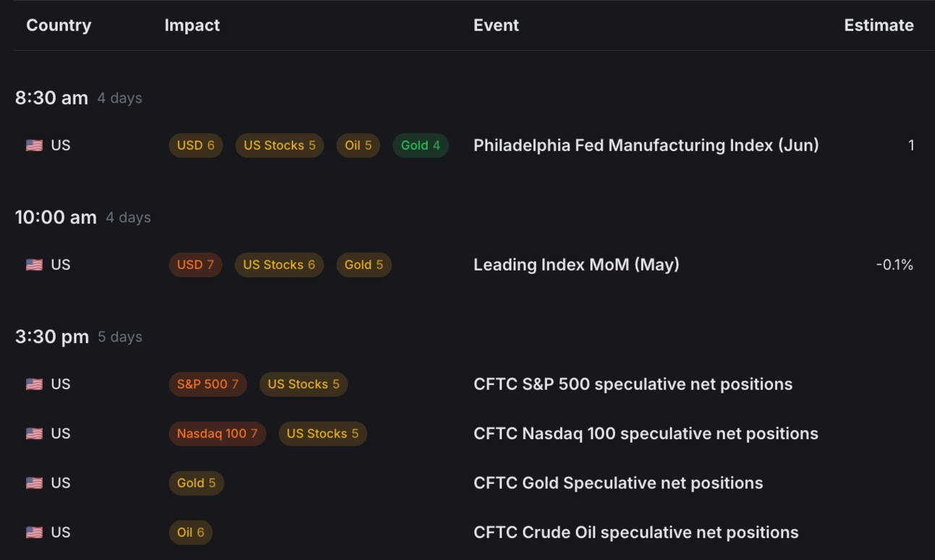The height and width of the screenshot is (560, 935).
Task: Click the US flag in Leading Index row
Action: [x=34, y=265]
